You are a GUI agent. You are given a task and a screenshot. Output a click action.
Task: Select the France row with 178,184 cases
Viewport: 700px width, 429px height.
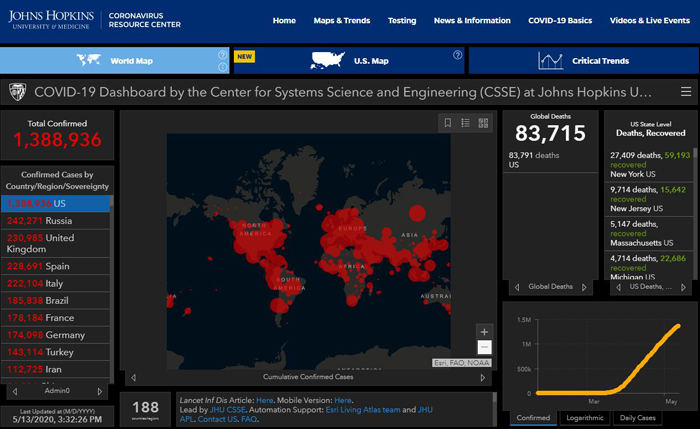point(55,317)
